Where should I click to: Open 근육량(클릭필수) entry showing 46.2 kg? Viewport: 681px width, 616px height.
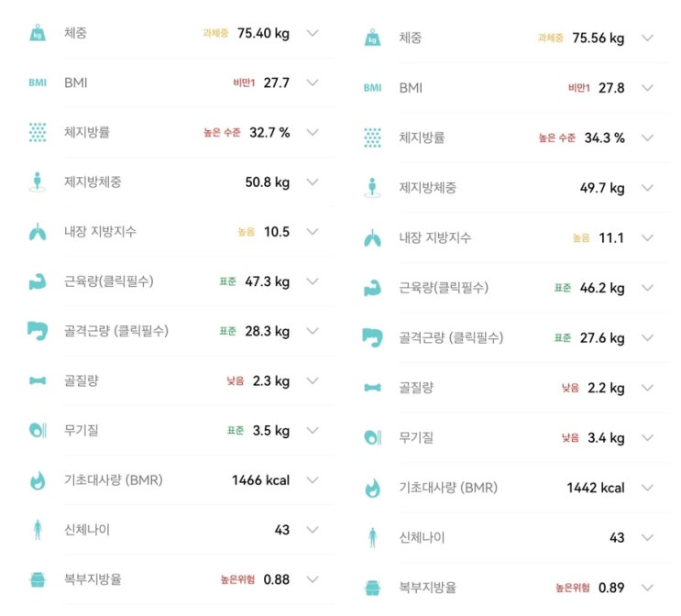(444, 288)
